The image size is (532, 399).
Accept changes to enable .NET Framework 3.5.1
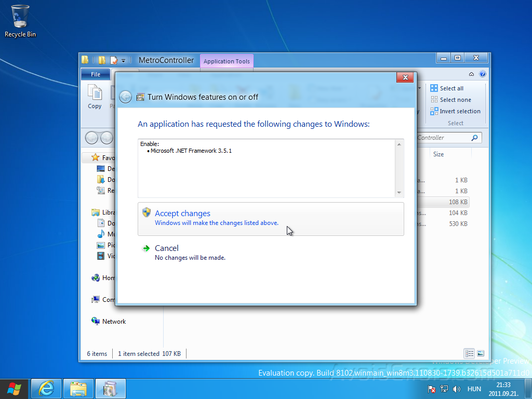coord(182,213)
